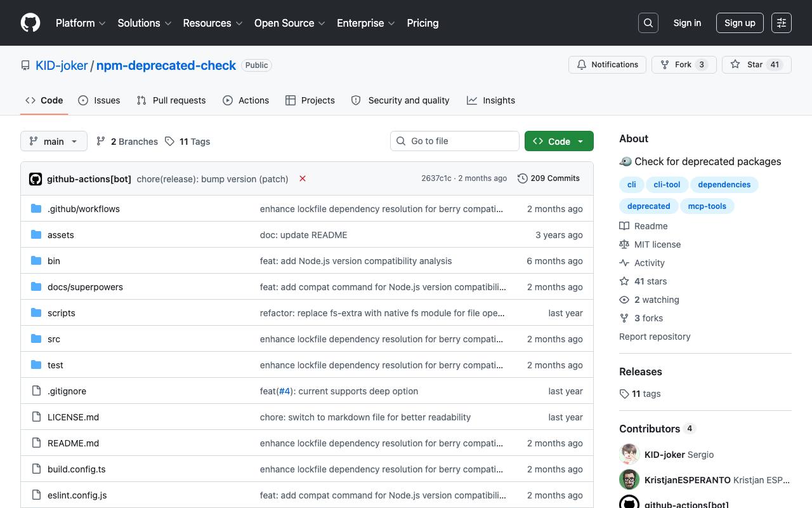Open the green Code dropdown button
This screenshot has height=508, width=812.
point(559,141)
